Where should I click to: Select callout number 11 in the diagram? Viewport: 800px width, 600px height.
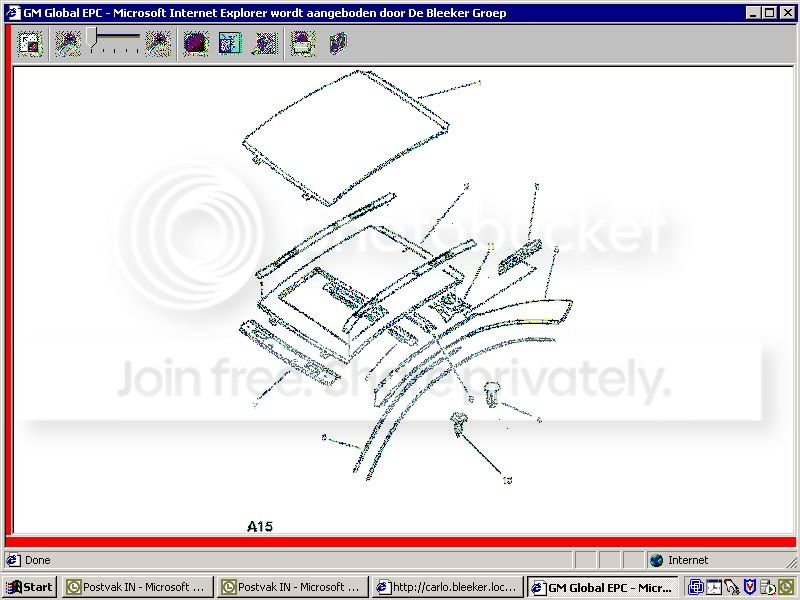pyautogui.click(x=490, y=246)
